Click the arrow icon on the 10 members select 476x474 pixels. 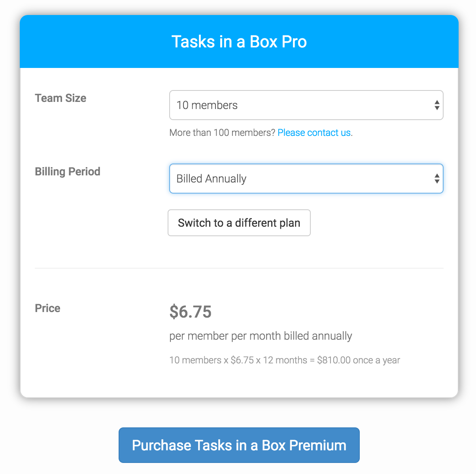tap(437, 105)
